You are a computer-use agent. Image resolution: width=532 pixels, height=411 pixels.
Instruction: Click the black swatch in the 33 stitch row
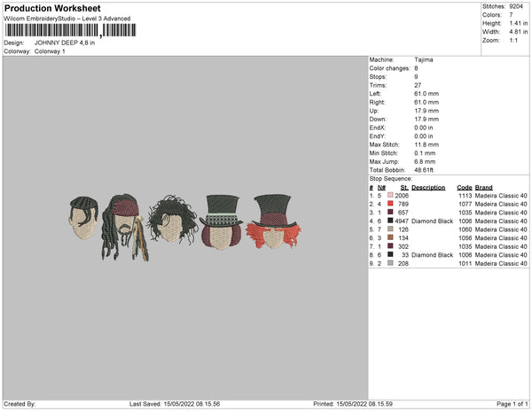click(x=390, y=254)
